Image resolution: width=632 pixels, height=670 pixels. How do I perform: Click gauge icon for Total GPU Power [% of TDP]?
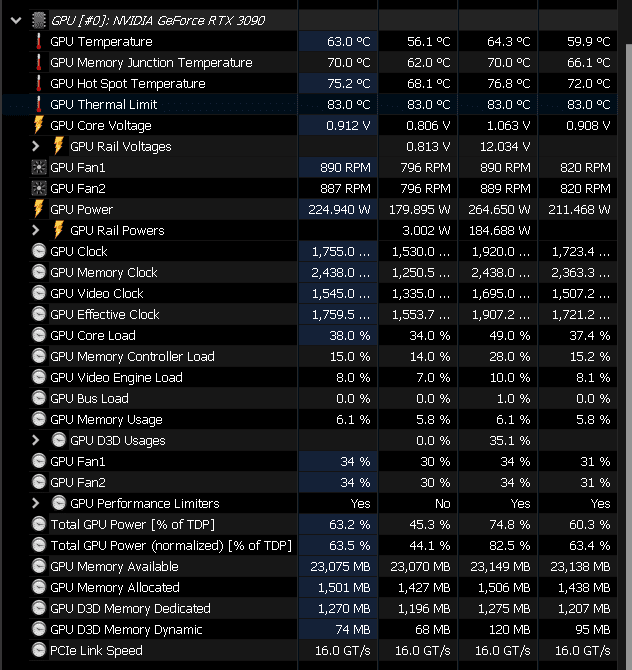(x=39, y=524)
